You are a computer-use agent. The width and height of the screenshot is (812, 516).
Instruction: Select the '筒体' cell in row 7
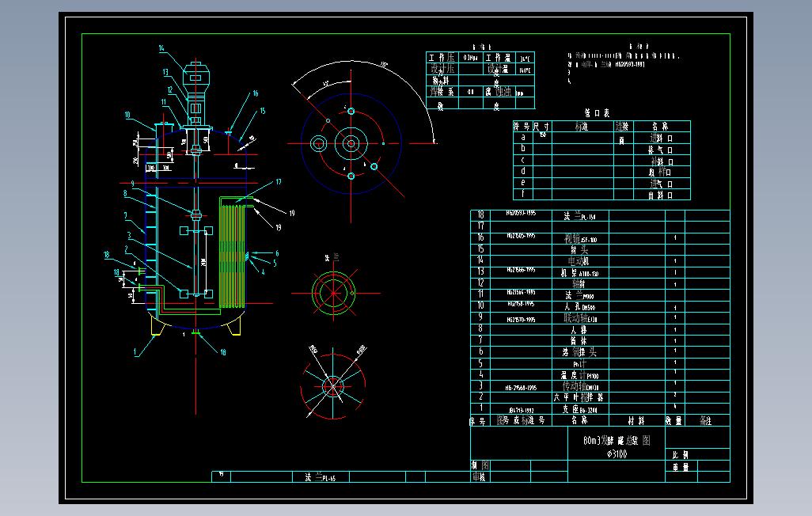tap(579, 341)
